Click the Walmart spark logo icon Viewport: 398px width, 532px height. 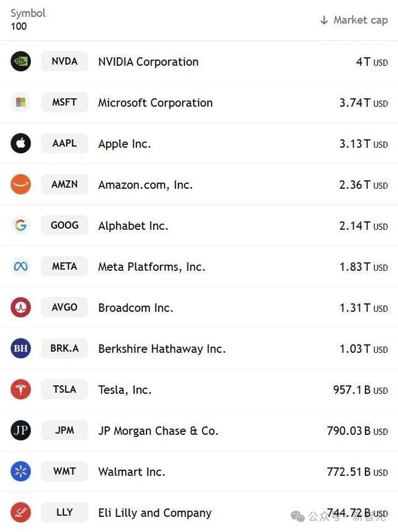click(21, 472)
